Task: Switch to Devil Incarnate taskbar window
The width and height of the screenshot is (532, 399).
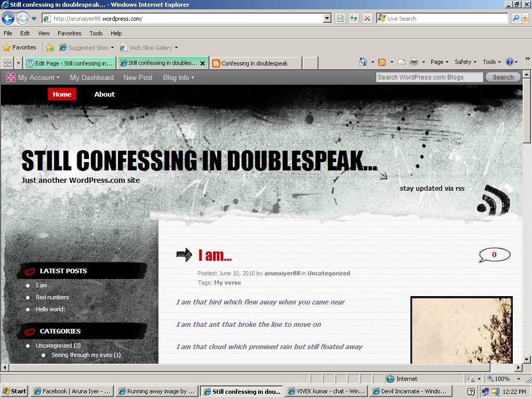Action: point(411,391)
